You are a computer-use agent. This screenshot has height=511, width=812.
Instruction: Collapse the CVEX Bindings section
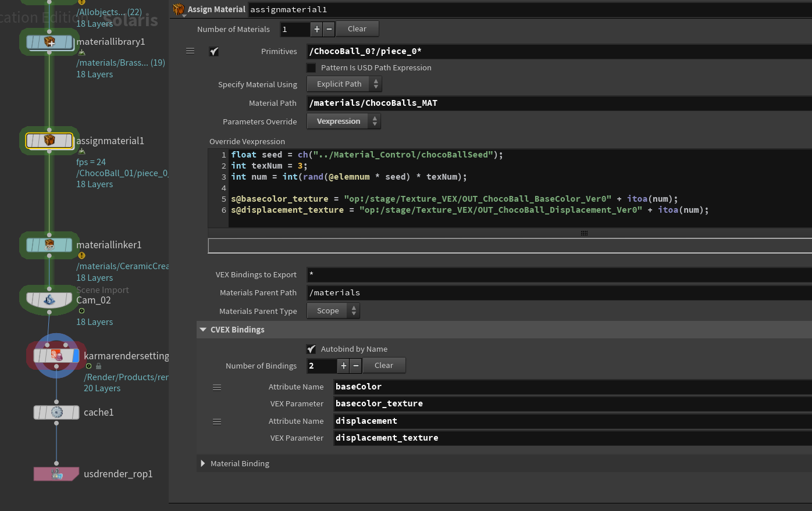tap(203, 330)
